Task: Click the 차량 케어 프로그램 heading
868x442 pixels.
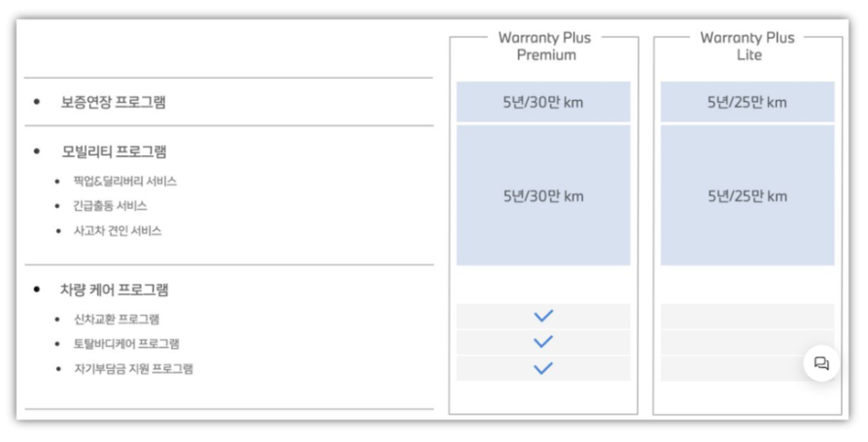Action: 115,289
